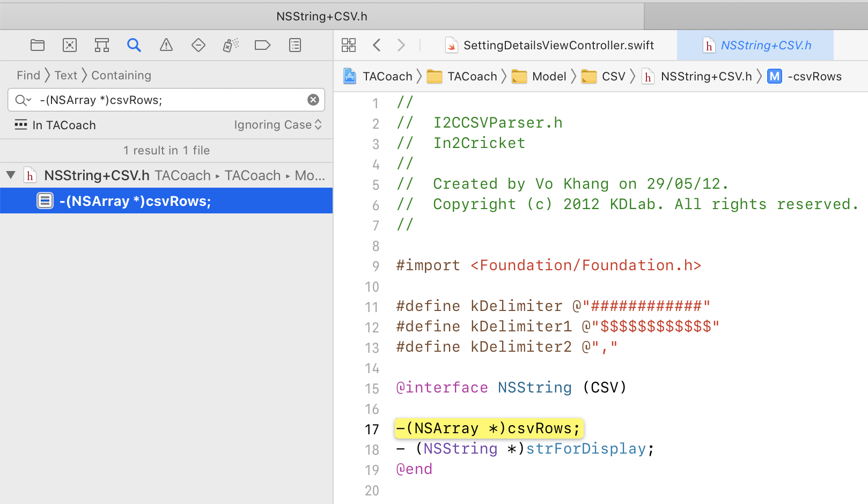Open the Symbol navigator icon

pyautogui.click(x=102, y=45)
